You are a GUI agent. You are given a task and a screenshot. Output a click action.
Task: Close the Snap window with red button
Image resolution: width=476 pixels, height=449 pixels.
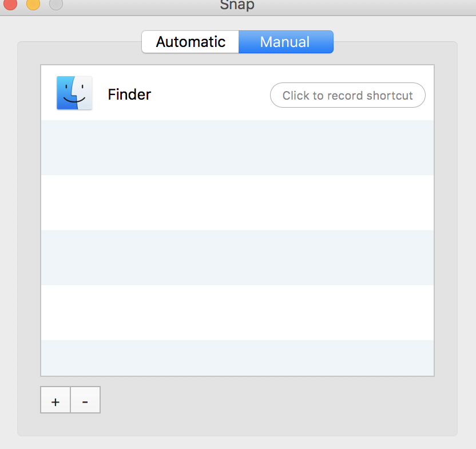coord(10,4)
